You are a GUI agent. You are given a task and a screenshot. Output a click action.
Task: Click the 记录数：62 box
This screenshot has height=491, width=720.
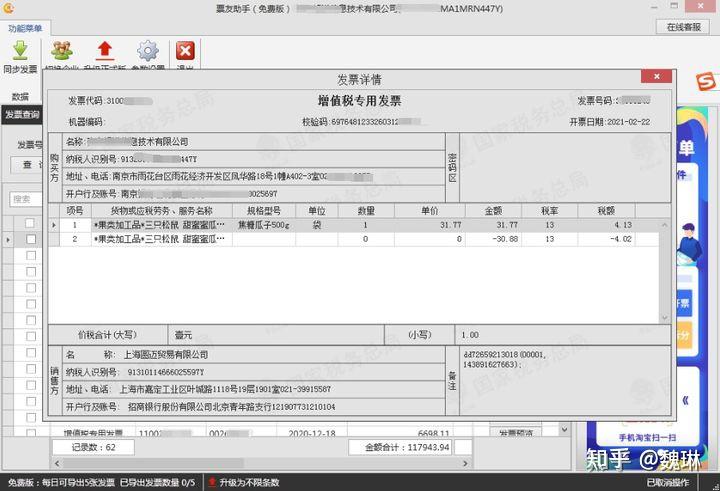(93, 447)
